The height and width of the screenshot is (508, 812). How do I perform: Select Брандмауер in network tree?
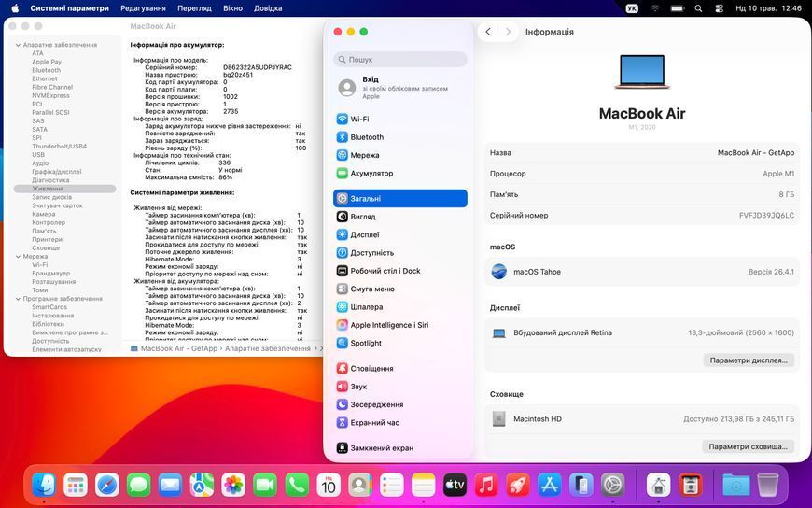pos(50,274)
